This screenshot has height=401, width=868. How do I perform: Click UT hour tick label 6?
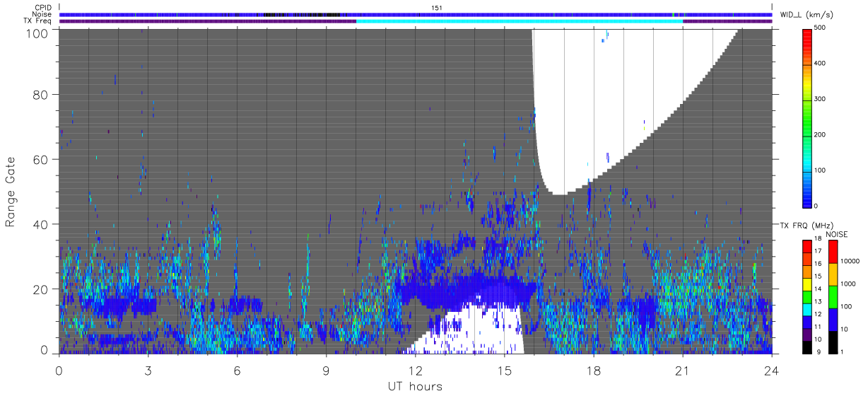click(x=237, y=371)
